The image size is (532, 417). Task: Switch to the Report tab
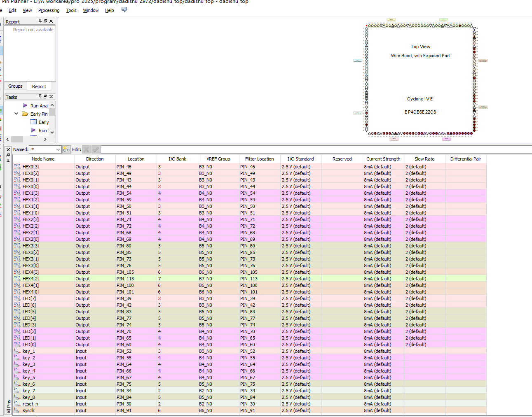39,86
